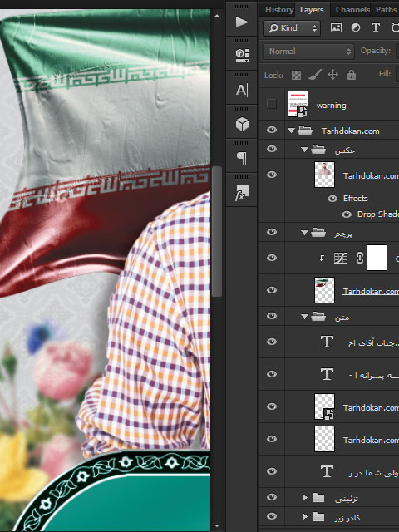Hide the عکس group

(x=272, y=149)
